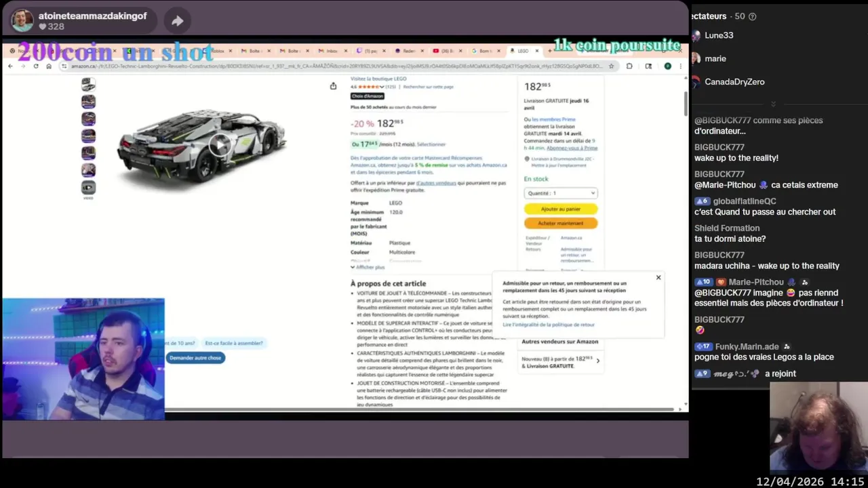Click Abonnez-vous à Prime link
868x488 pixels.
(x=572, y=148)
